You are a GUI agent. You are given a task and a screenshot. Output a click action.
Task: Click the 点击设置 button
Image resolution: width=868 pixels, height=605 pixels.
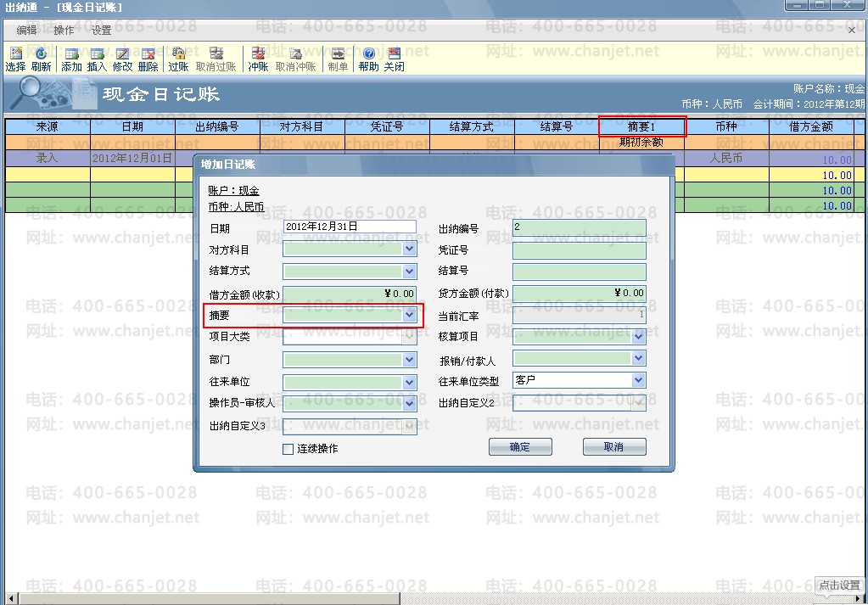click(839, 585)
